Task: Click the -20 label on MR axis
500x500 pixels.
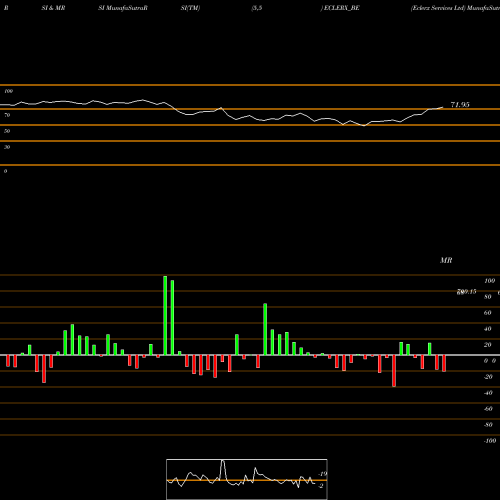Action: (x=488, y=377)
